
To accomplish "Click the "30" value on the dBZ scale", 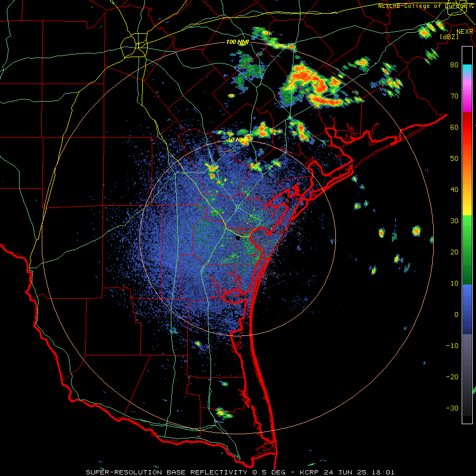I will click(x=454, y=221).
